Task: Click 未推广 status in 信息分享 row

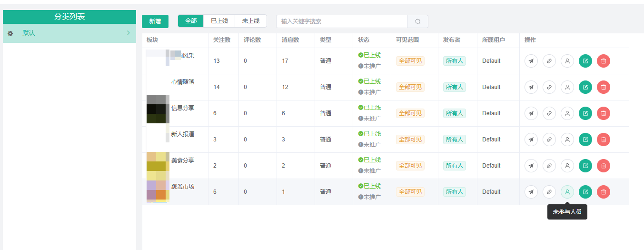Action: (x=369, y=118)
